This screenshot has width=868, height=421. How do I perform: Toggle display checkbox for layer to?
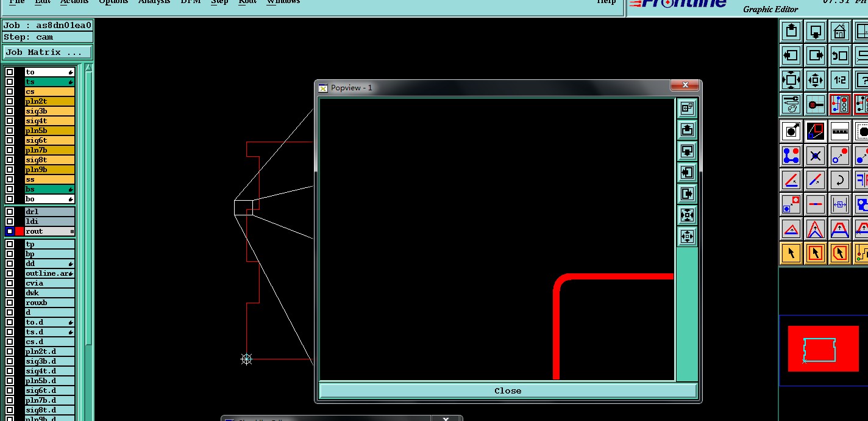[10, 72]
